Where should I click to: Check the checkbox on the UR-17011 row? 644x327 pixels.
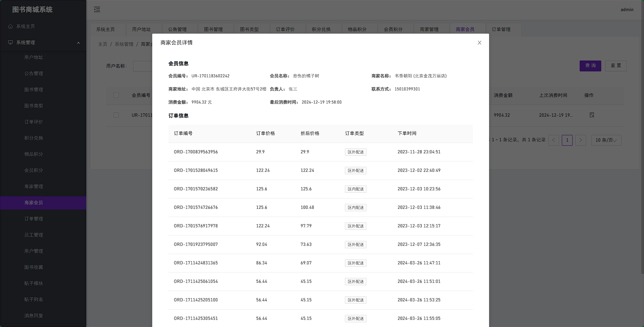tap(116, 115)
